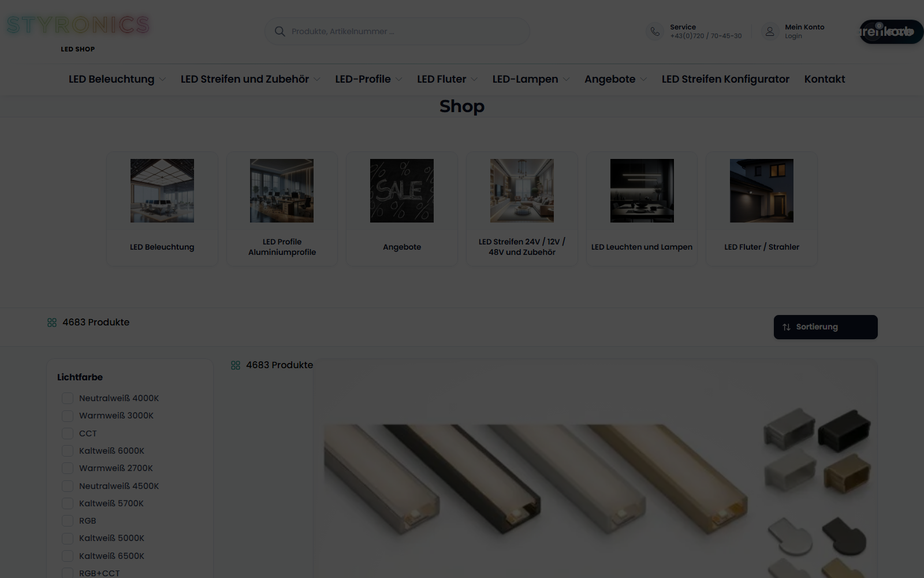The image size is (924, 578).
Task: Open the LED aluminium profile product image
Action: pyautogui.click(x=595, y=469)
